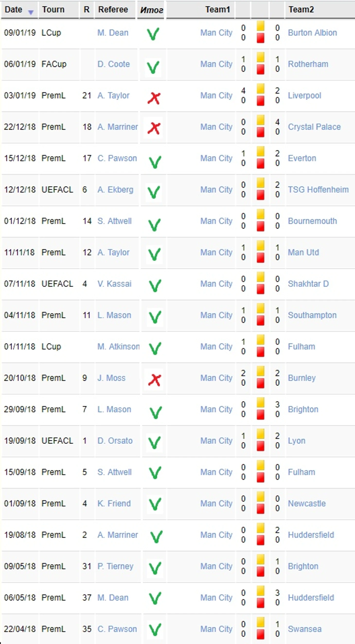355x644 pixels.
Task: Open the Newcastle team link
Action: tap(307, 503)
